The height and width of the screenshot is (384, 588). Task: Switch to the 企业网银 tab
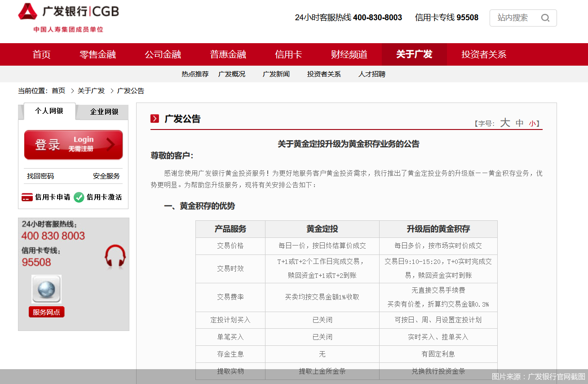(x=104, y=112)
